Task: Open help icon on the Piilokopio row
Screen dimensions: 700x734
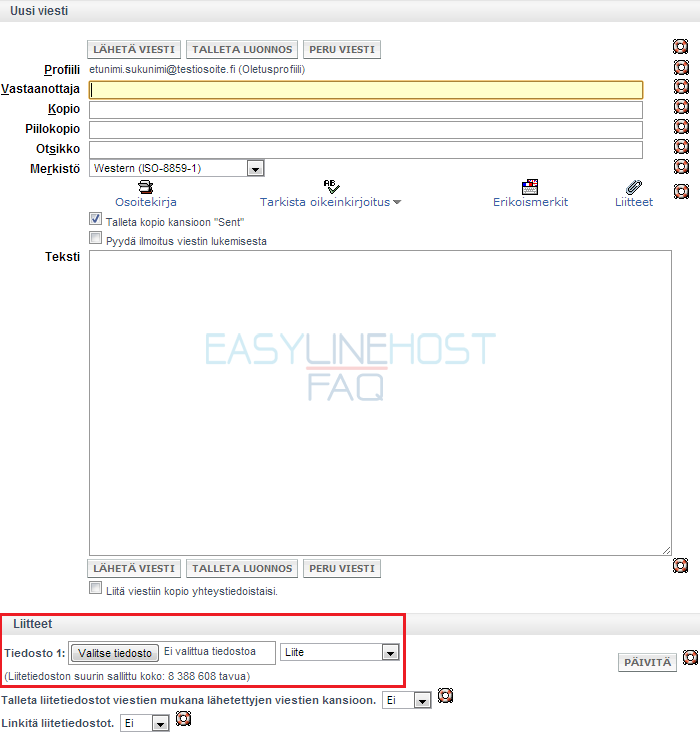Action: coord(681,127)
